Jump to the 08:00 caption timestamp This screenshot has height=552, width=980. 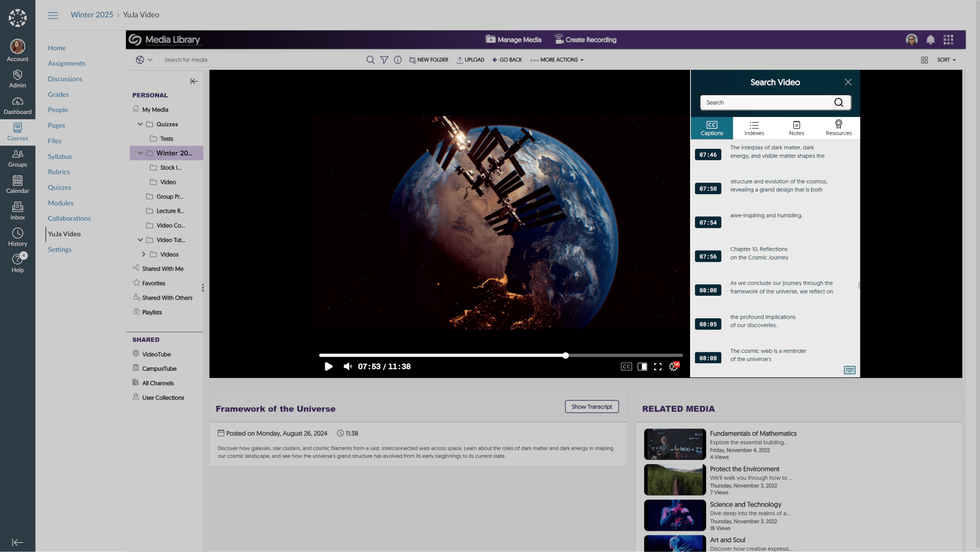708,291
